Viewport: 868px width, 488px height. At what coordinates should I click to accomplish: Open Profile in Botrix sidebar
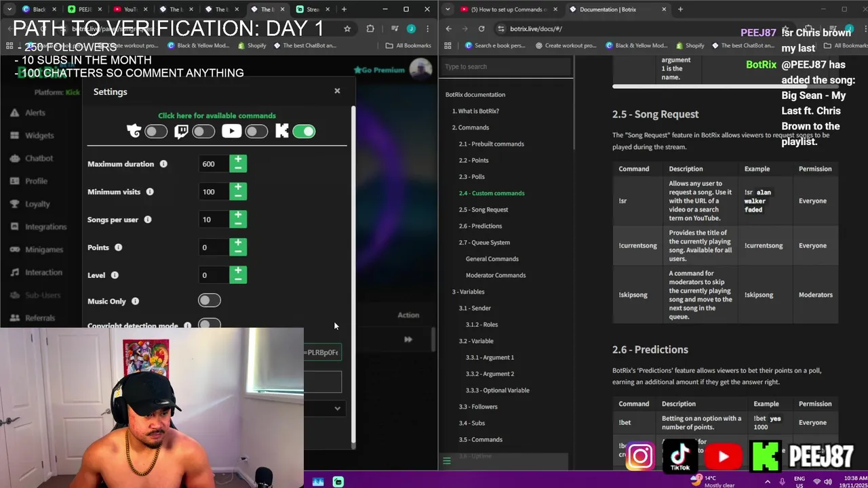[36, 181]
